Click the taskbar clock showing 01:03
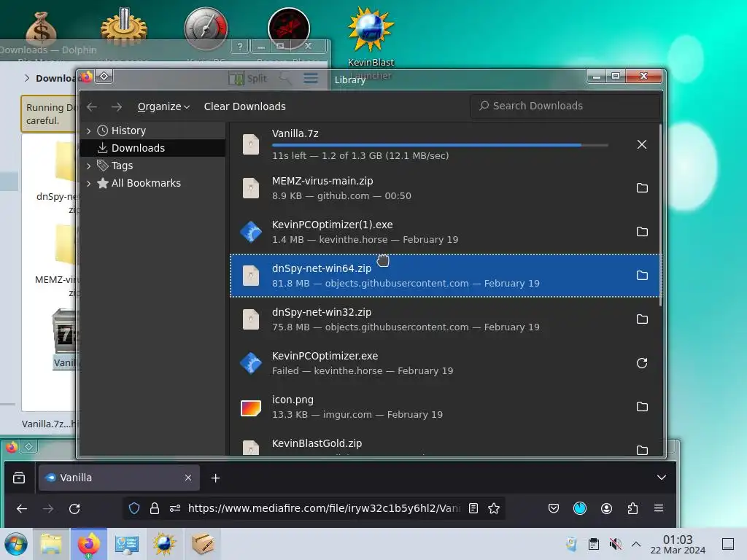747x560 pixels. point(678,544)
